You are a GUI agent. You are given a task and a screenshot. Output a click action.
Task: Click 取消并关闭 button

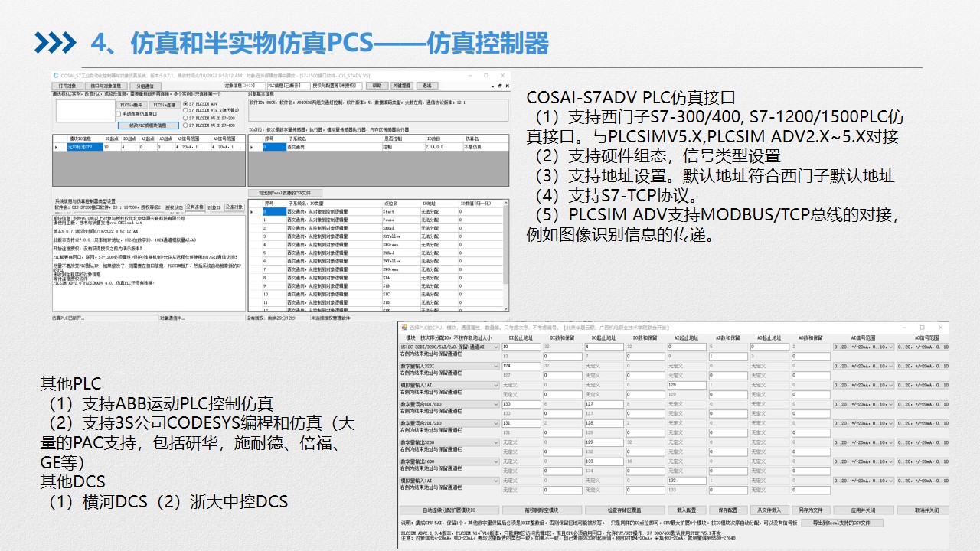[923, 510]
